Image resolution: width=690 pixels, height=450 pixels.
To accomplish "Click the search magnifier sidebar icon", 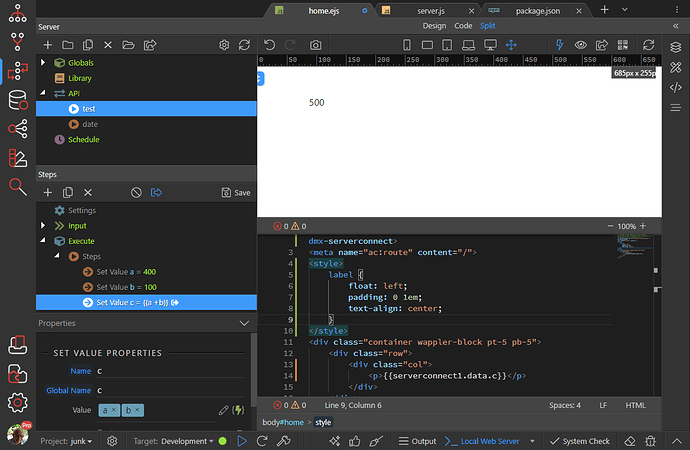I will pos(17,186).
